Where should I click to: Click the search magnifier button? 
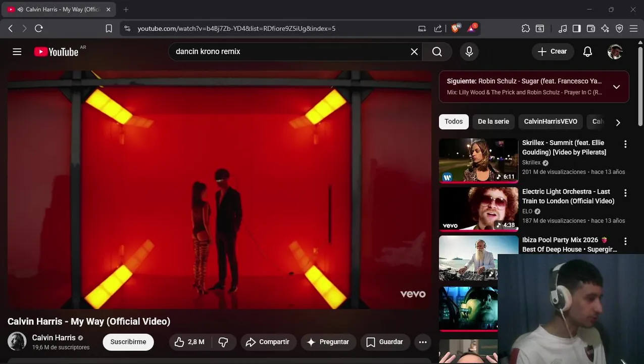[437, 52]
